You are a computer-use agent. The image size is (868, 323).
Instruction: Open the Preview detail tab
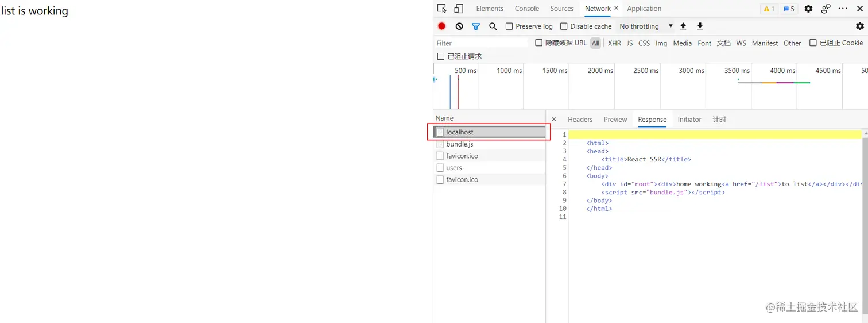(615, 120)
